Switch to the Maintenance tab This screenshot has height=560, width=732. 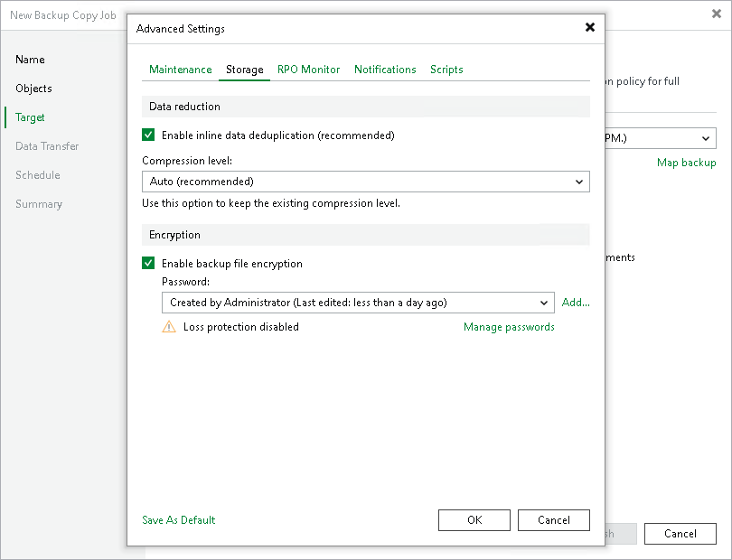coord(180,70)
